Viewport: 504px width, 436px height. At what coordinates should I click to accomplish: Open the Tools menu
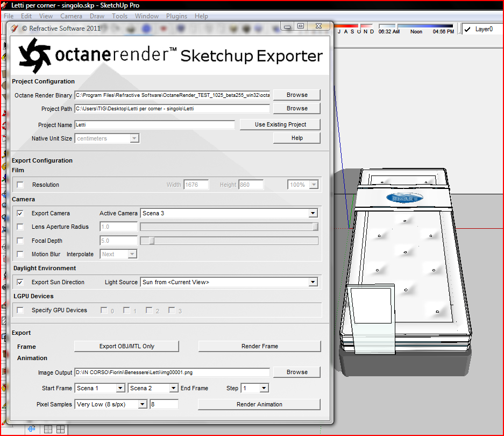point(119,16)
